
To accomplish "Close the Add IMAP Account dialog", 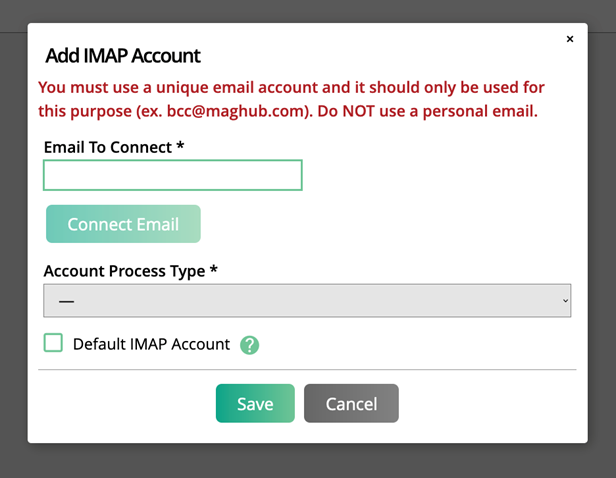I will [x=570, y=40].
